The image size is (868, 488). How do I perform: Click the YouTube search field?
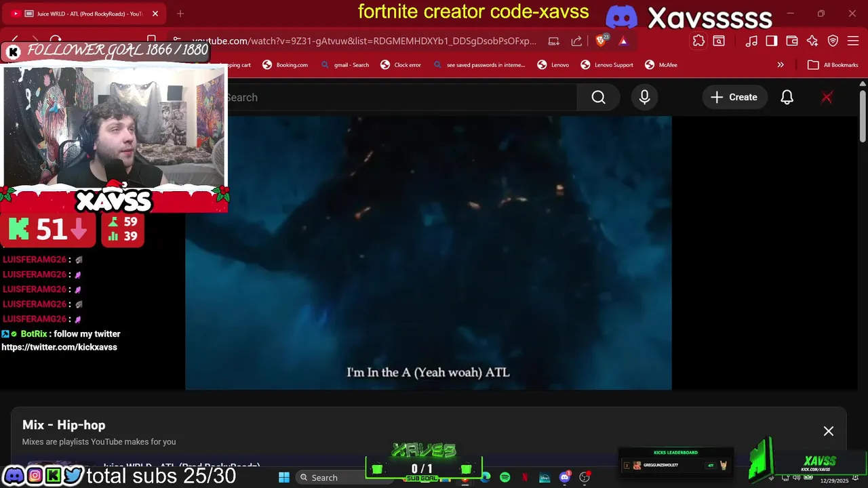point(400,98)
